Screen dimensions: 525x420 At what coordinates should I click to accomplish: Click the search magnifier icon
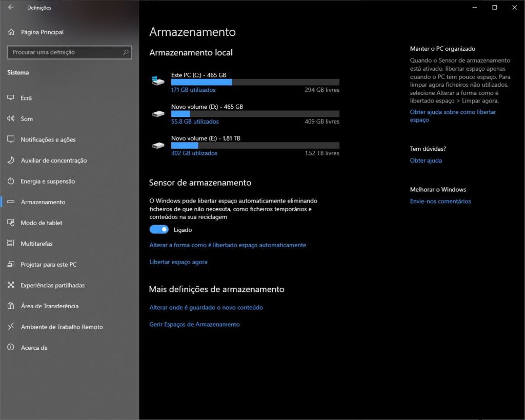[126, 52]
